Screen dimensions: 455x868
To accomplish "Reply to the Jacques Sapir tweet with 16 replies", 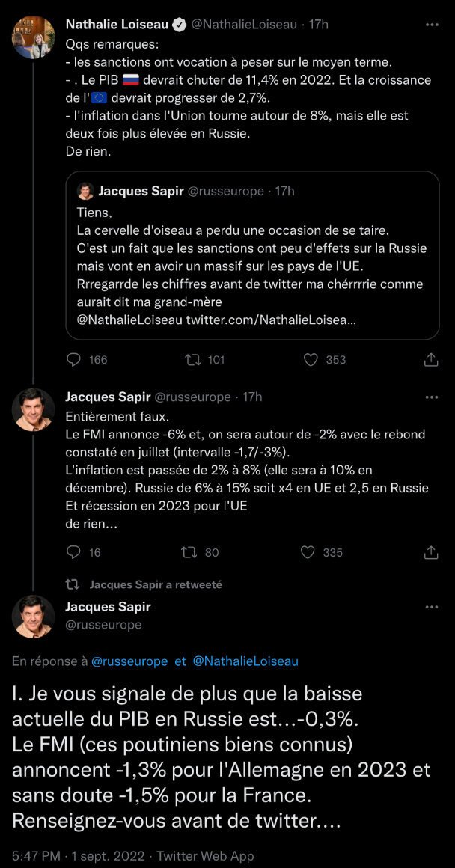I will click(73, 552).
